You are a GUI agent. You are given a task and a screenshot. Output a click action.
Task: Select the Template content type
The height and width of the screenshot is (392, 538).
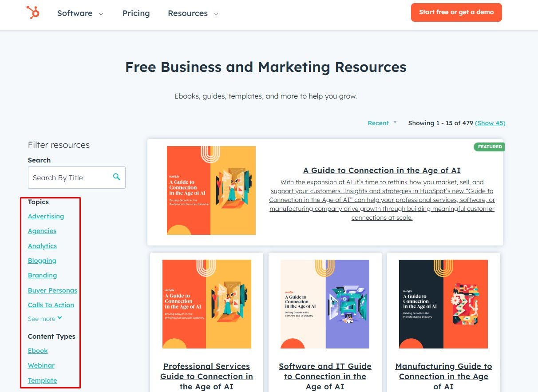(x=42, y=380)
